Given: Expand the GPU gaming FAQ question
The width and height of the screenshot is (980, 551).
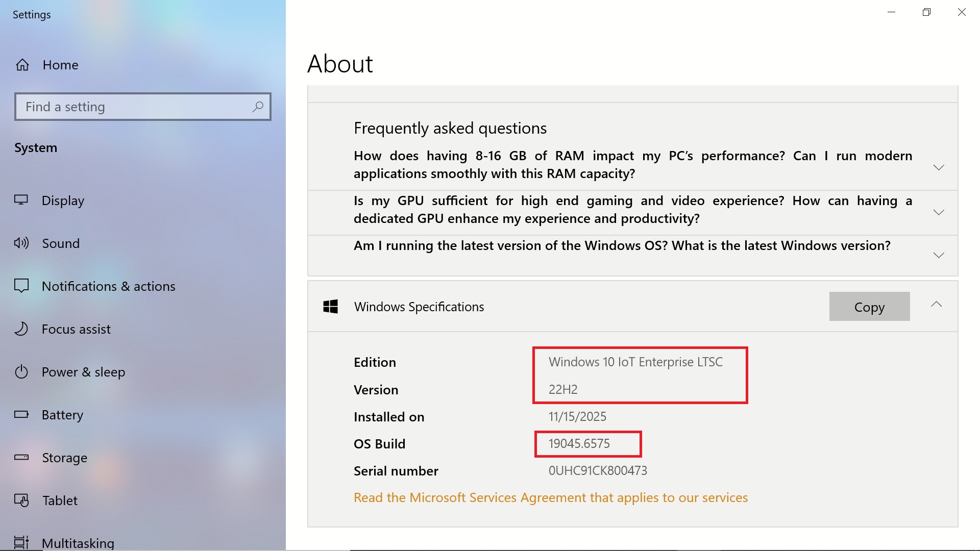Looking at the screenshot, I should pos(938,212).
